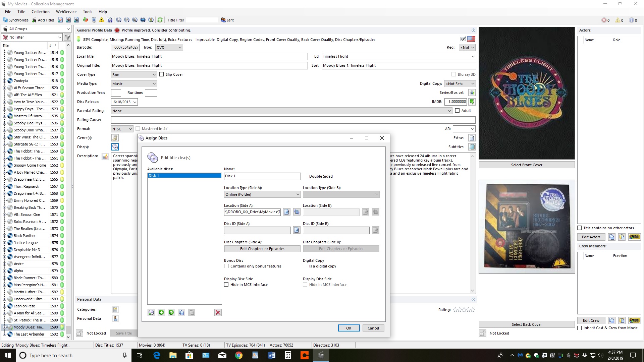Click the filter funnel icon beside No Filter
The height and width of the screenshot is (362, 644).
click(x=67, y=37)
